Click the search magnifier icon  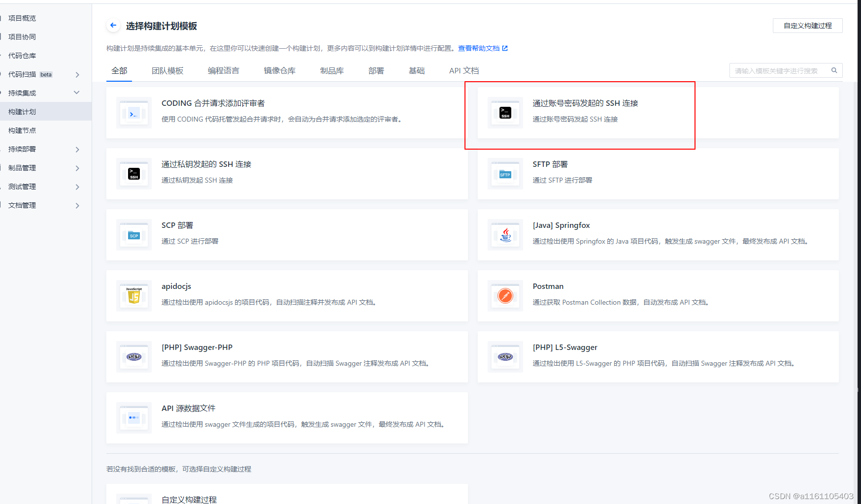[x=834, y=70]
